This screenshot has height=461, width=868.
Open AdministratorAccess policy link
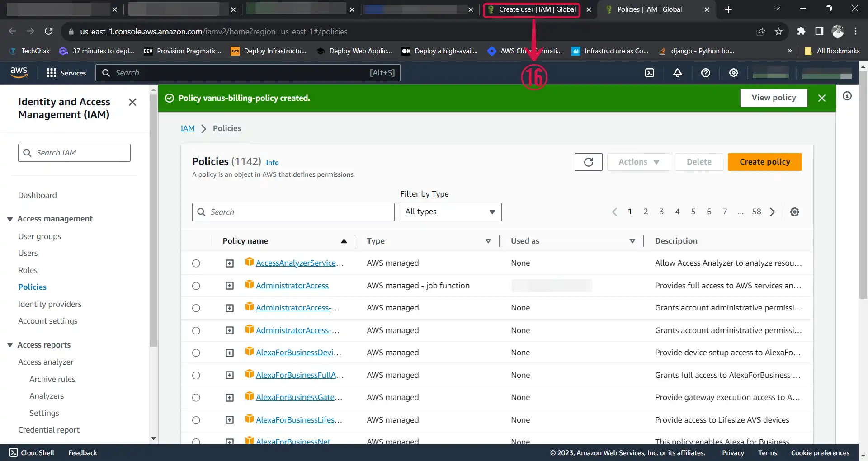pyautogui.click(x=292, y=286)
